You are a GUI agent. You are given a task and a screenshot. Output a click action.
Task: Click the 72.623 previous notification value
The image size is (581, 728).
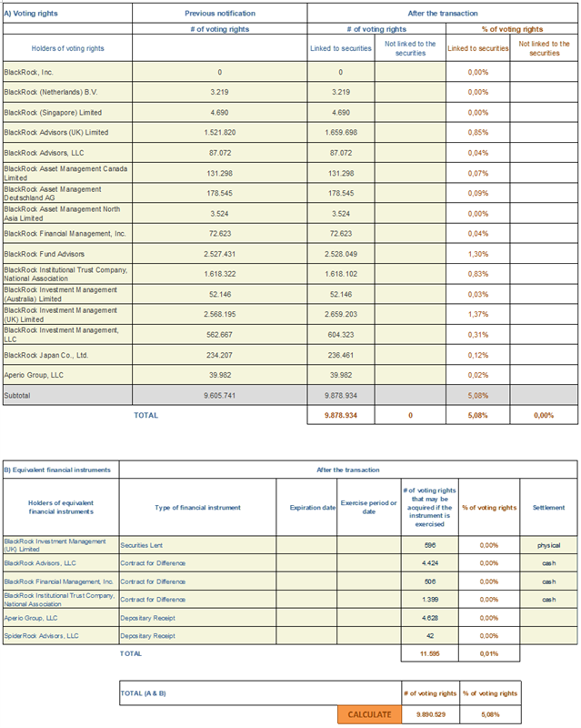[x=219, y=234]
